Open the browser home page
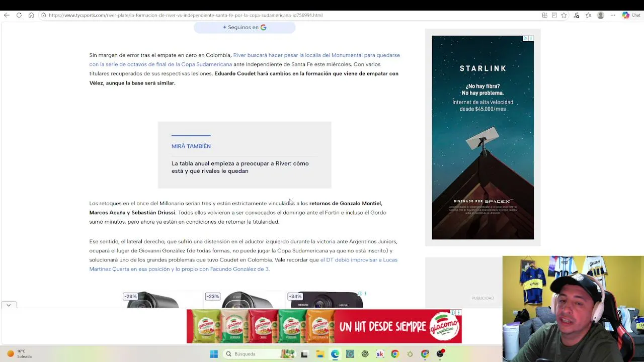 coord(31,15)
